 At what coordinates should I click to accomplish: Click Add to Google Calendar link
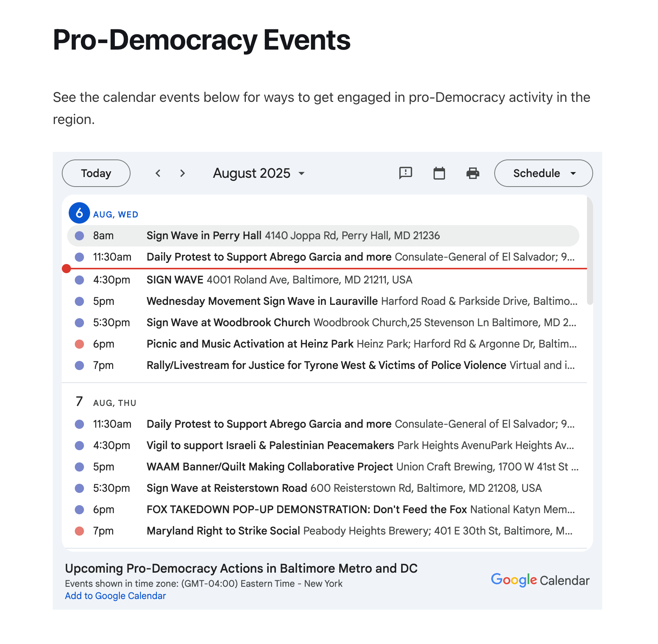pos(115,596)
